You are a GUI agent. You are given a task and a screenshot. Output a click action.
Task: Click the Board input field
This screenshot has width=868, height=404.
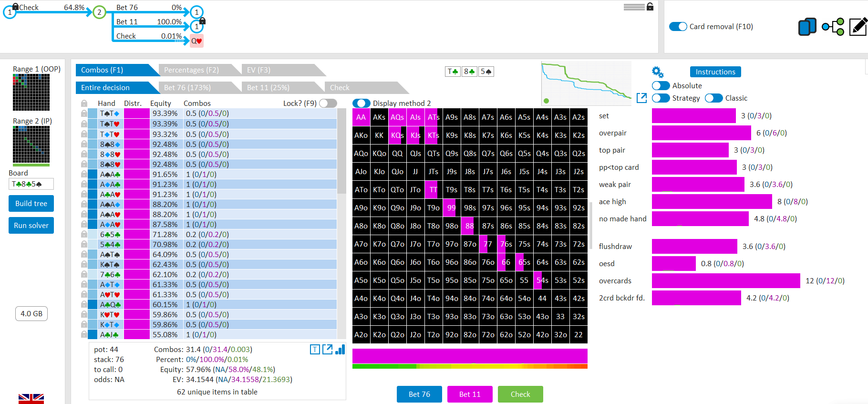tap(31, 184)
